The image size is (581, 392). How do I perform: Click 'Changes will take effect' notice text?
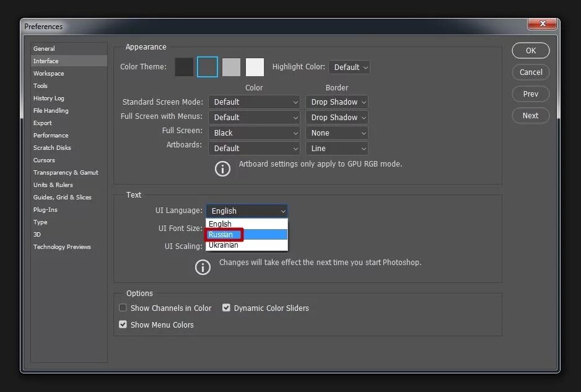[320, 263]
